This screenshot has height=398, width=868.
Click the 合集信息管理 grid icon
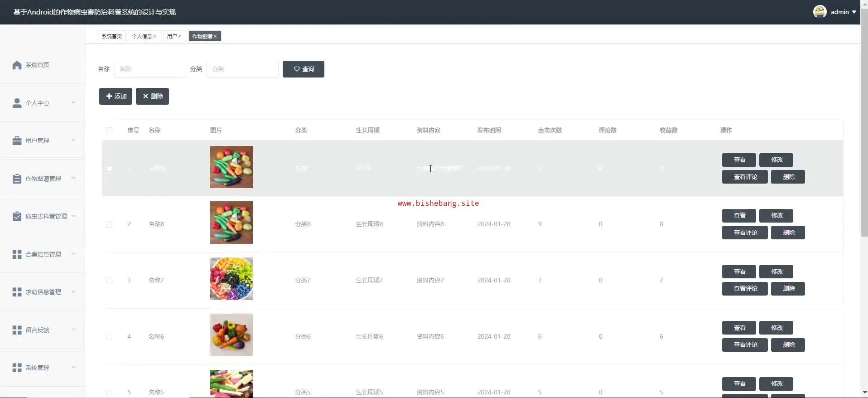click(17, 254)
